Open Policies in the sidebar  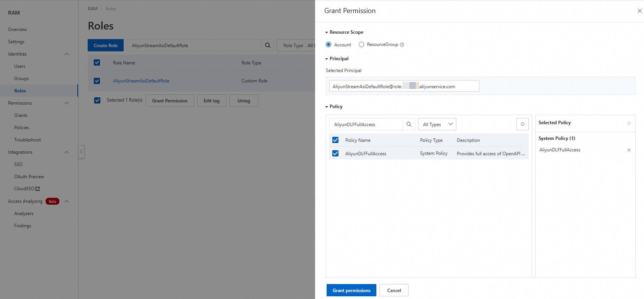click(x=21, y=128)
